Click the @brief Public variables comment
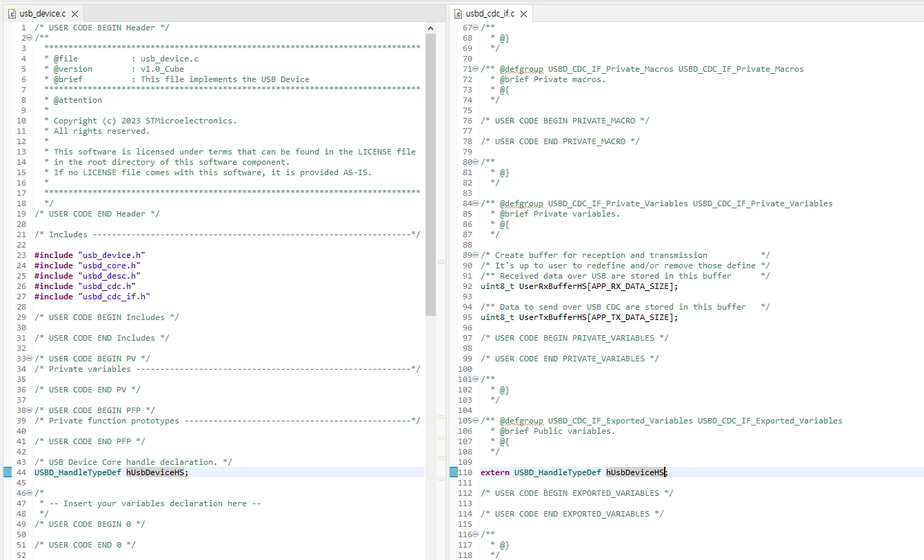 [x=552, y=431]
